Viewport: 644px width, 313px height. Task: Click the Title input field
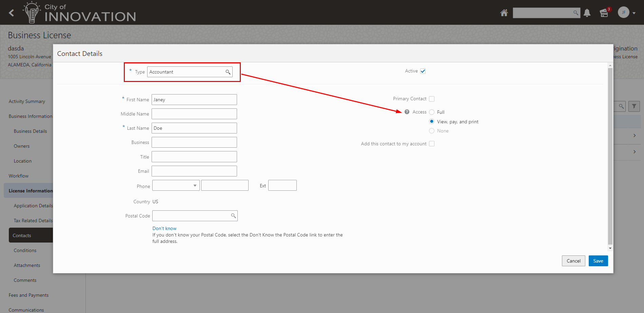(194, 157)
